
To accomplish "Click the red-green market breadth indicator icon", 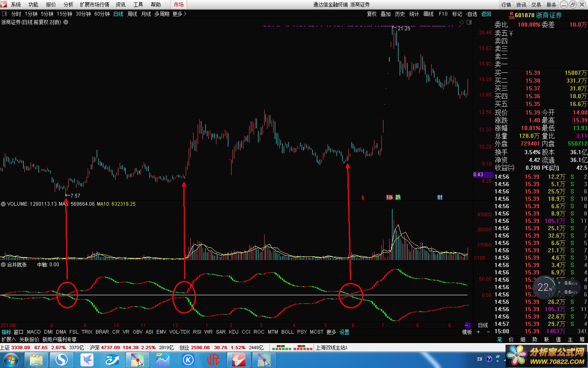I will click(292, 348).
